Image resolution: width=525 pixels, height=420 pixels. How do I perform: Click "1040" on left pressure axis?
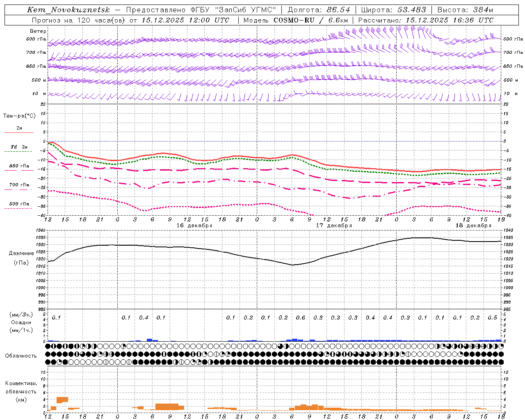[x=40, y=231]
